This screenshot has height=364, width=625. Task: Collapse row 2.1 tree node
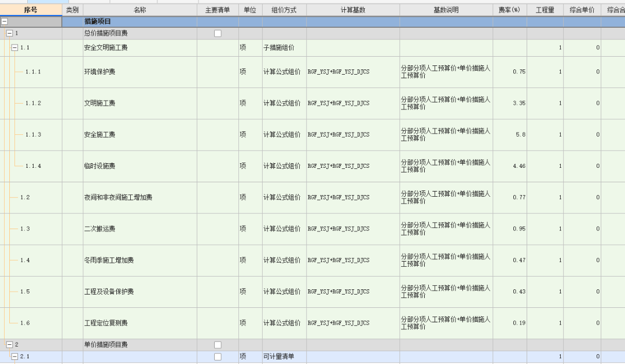point(14,356)
